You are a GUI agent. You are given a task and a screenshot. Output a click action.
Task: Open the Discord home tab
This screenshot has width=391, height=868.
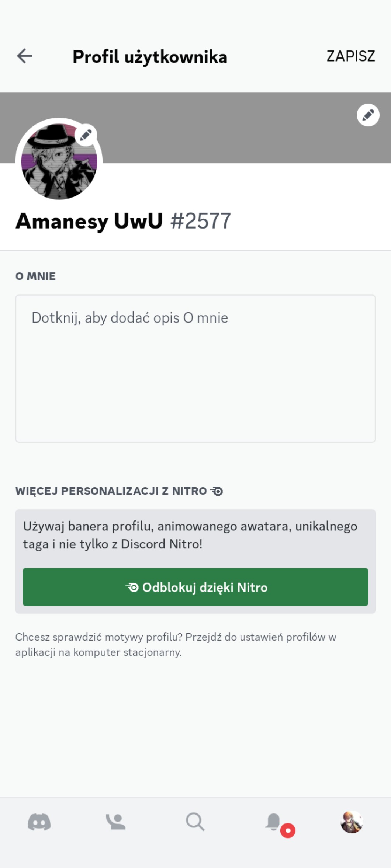point(39,822)
